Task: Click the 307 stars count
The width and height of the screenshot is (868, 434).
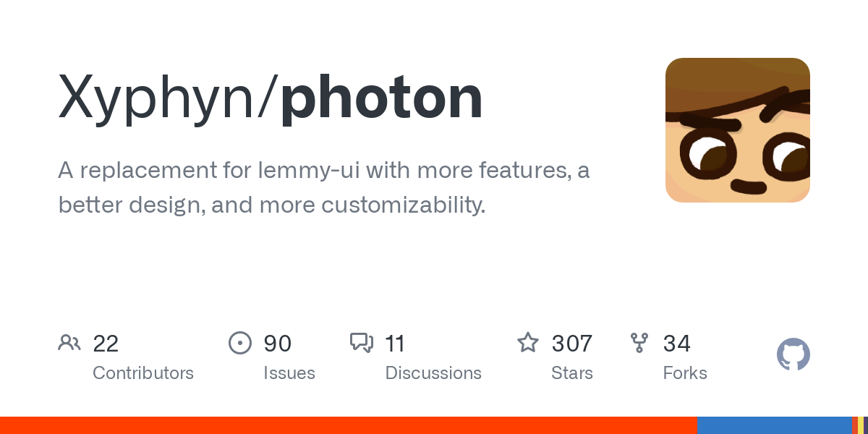Action: point(572,343)
